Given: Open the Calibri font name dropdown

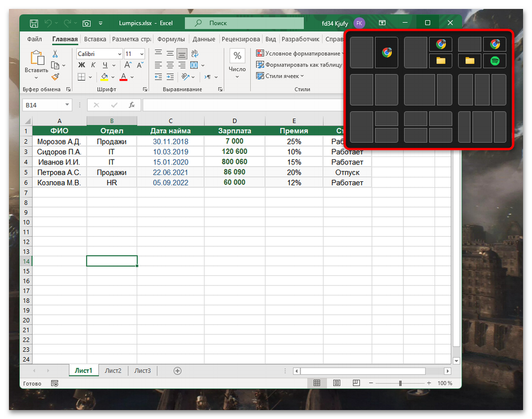Looking at the screenshot, I should (119, 54).
